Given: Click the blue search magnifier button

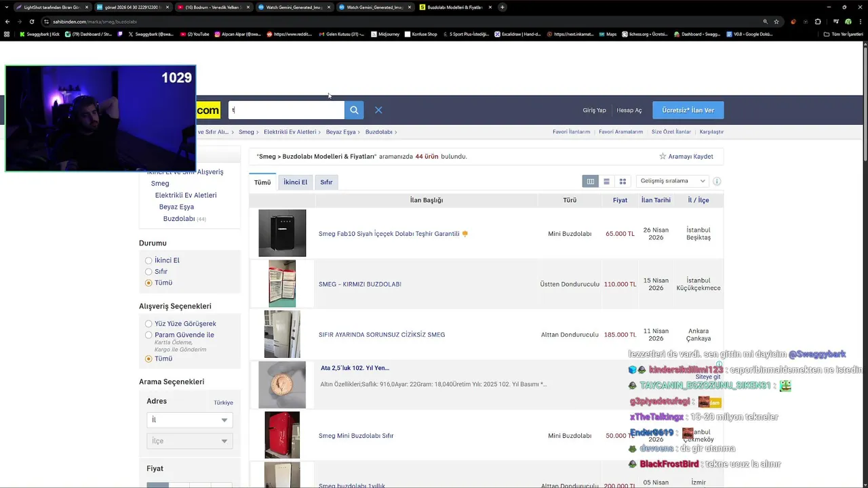Looking at the screenshot, I should click(354, 110).
